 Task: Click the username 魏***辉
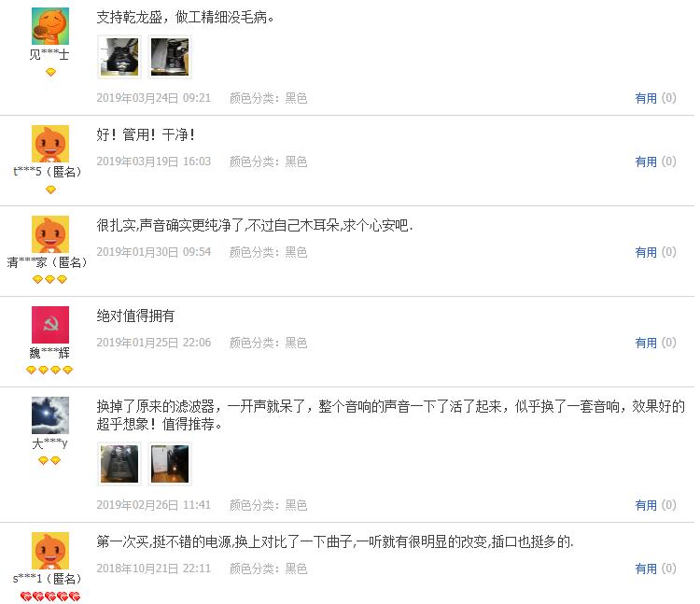[x=49, y=353]
